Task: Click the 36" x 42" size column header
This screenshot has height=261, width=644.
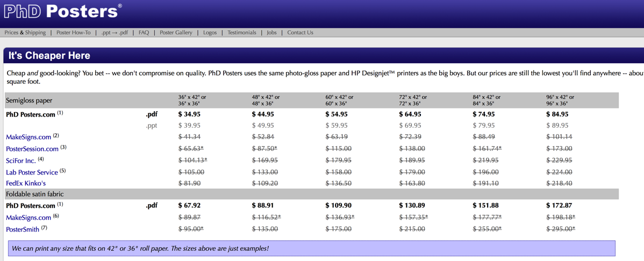Action: [192, 100]
